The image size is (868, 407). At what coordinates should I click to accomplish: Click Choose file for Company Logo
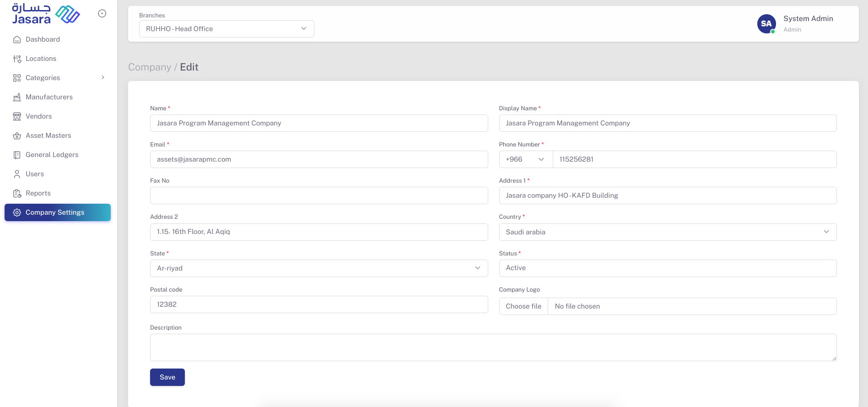click(523, 306)
